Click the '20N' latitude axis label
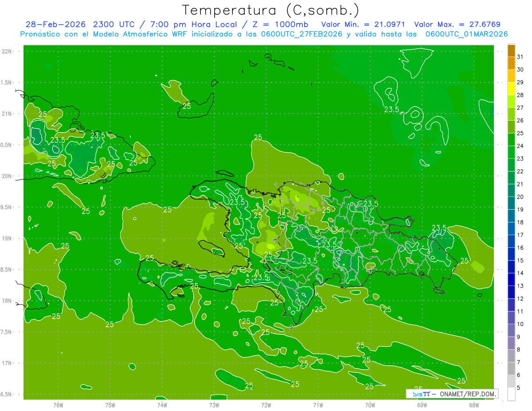The image size is (532, 411). pyautogui.click(x=7, y=176)
